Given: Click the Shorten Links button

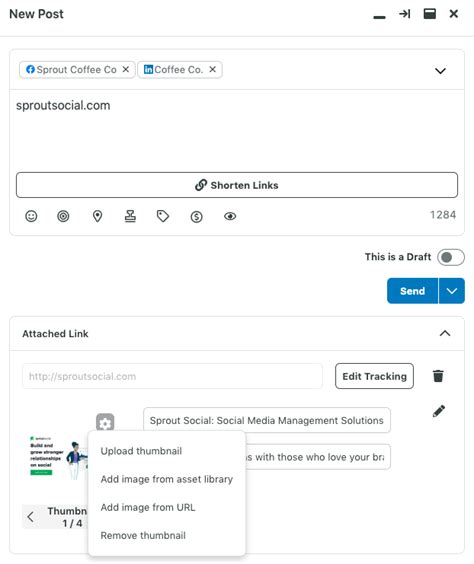Looking at the screenshot, I should (x=237, y=185).
